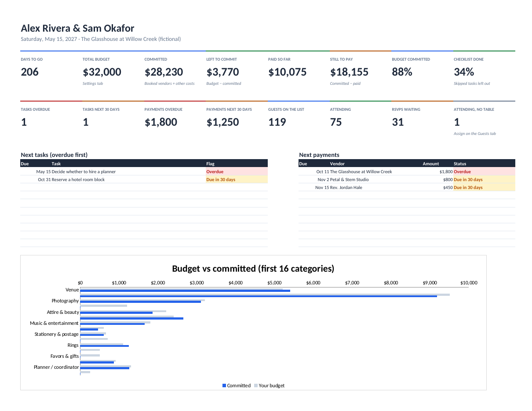Click the RSVPs Waiting value 31
This screenshot has height=411, width=532.
click(x=397, y=122)
